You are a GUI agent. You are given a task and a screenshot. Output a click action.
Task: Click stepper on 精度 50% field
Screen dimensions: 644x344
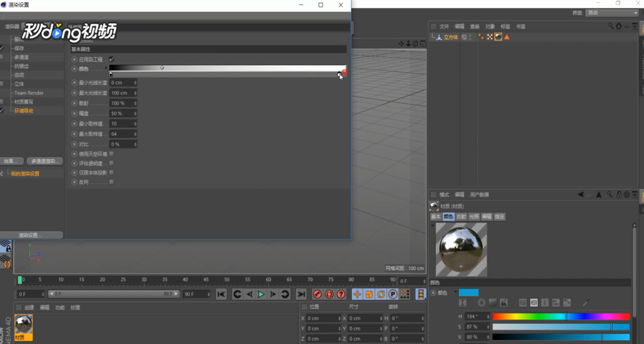(135, 113)
